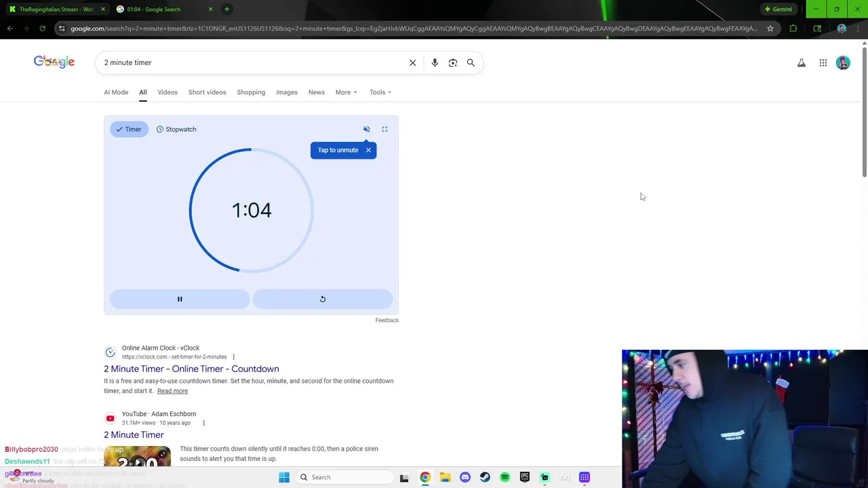Open Shopping results tab
This screenshot has height=488, width=868.
point(251,92)
